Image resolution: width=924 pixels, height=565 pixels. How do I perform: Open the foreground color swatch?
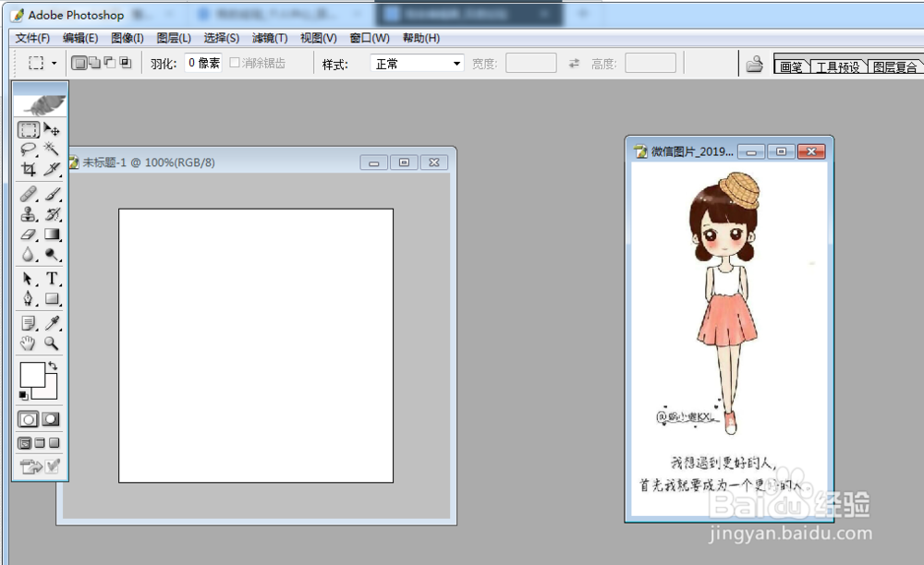pos(30,373)
